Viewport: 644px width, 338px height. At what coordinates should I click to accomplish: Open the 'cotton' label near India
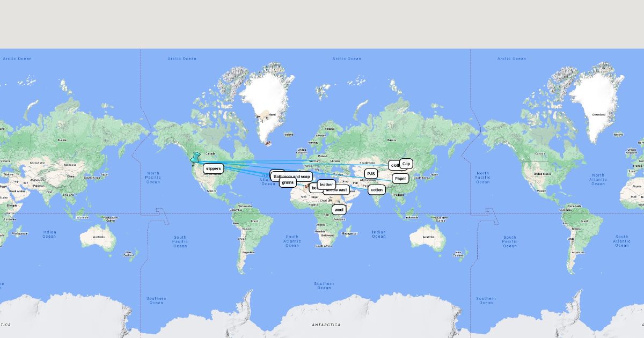(377, 190)
